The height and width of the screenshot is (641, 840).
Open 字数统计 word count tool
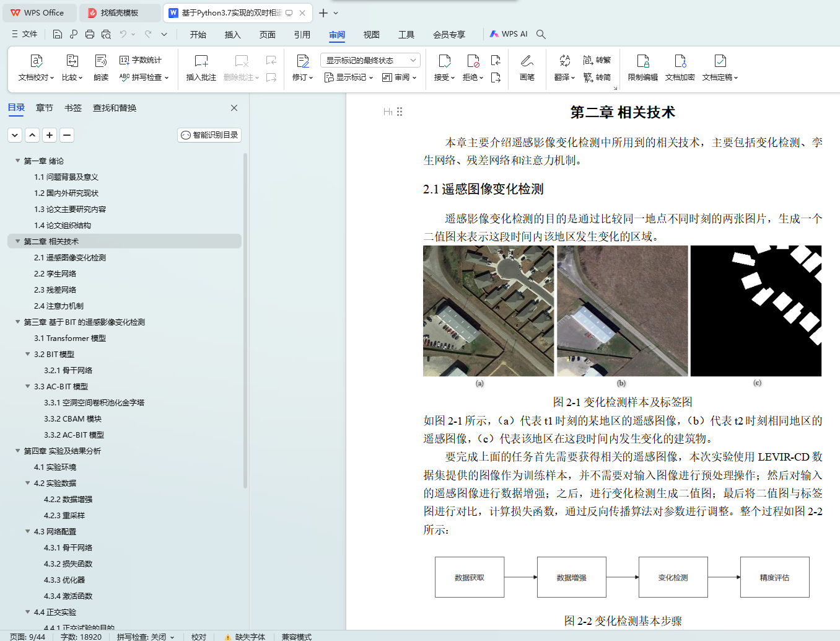141,60
